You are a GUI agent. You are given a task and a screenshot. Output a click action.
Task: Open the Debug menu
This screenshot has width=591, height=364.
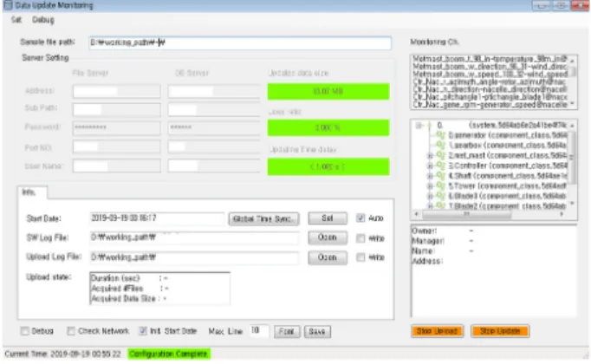[43, 20]
